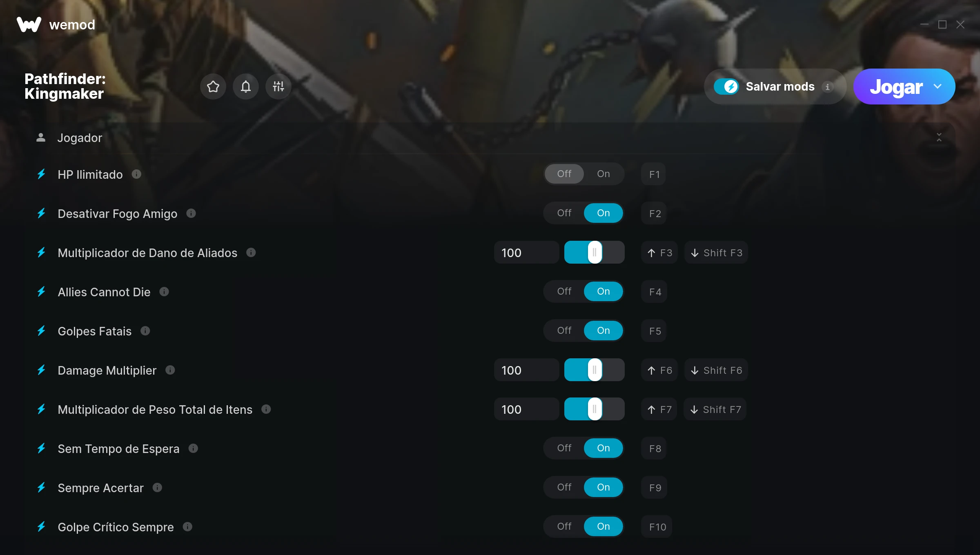
Task: Turn off Allies Cannot Die
Action: pyautogui.click(x=564, y=291)
